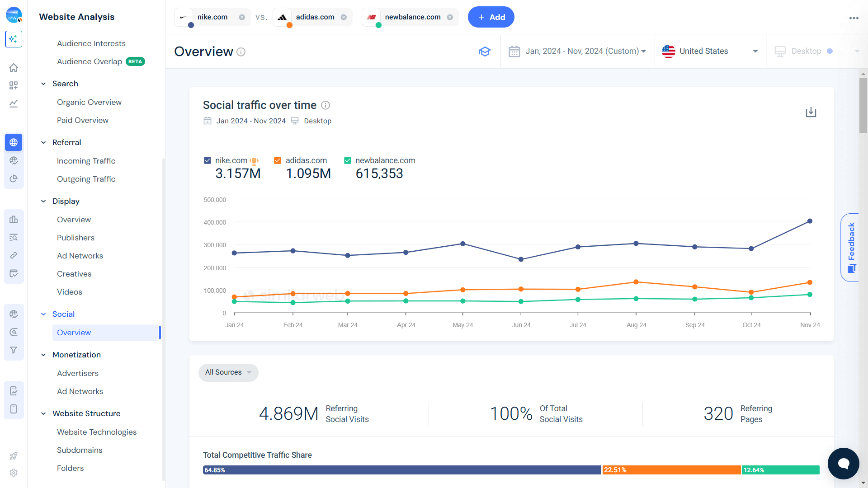The height and width of the screenshot is (488, 868).
Task: Open Publishers under Display
Action: [x=75, y=238]
